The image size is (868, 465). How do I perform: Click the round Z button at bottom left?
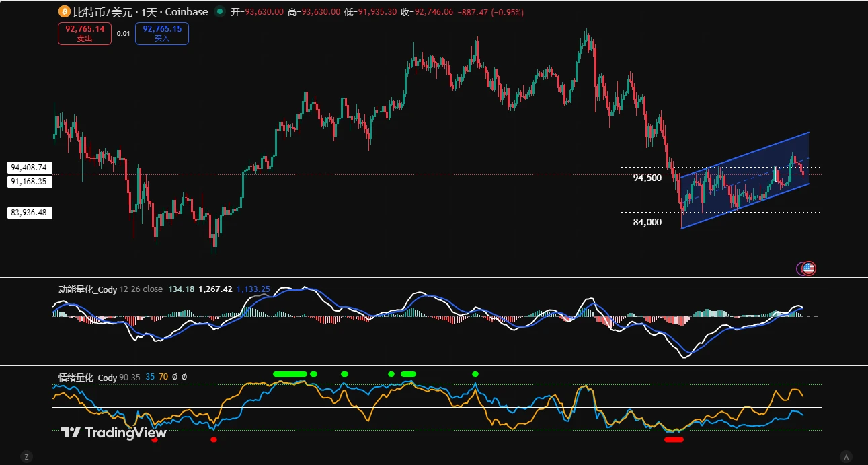coord(26,456)
